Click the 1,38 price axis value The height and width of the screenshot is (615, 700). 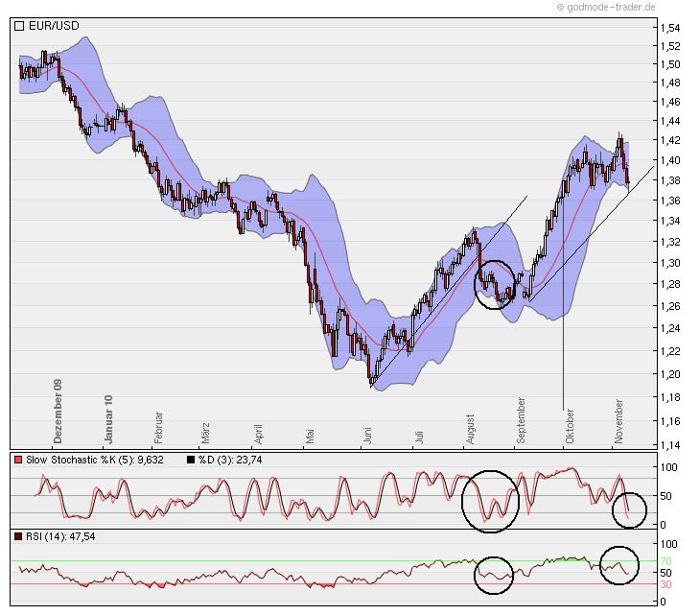pyautogui.click(x=670, y=180)
